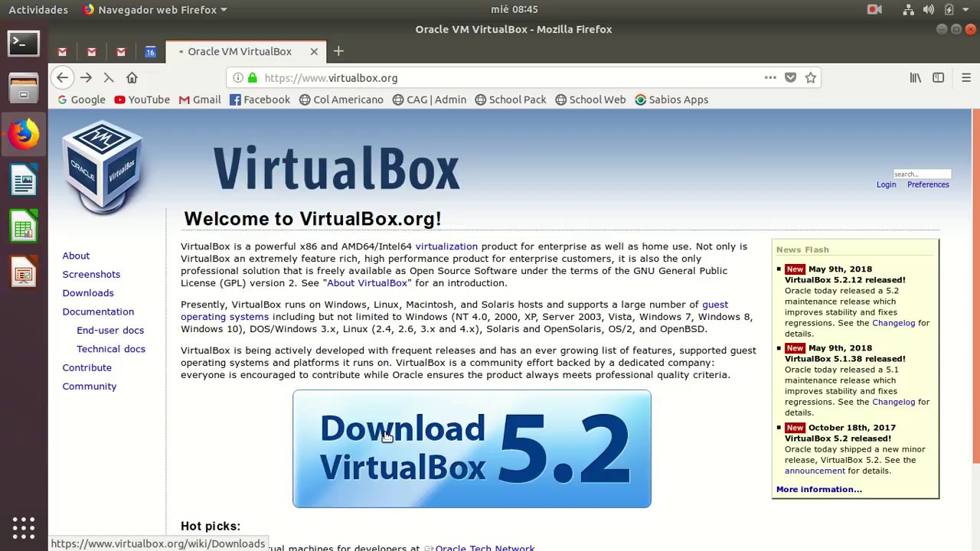Switch to third pinned Gmail tab

[x=121, y=51]
